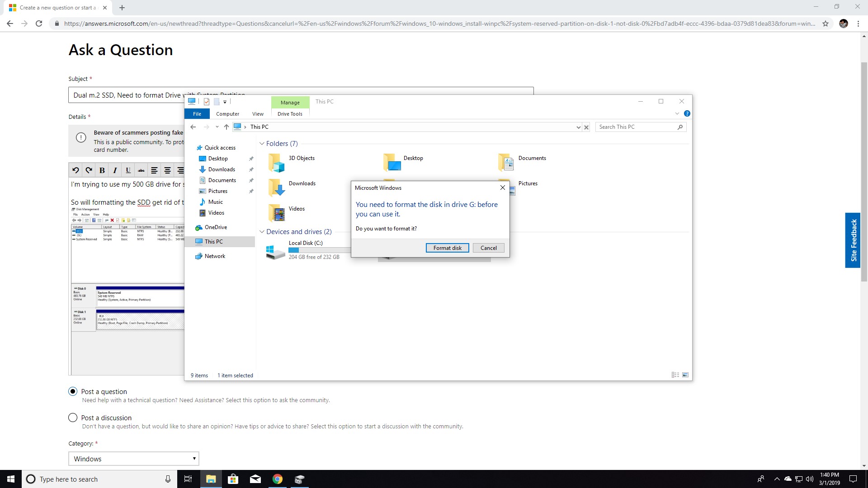The width and height of the screenshot is (868, 488).
Task: Center align text in forum editor
Action: 167,170
